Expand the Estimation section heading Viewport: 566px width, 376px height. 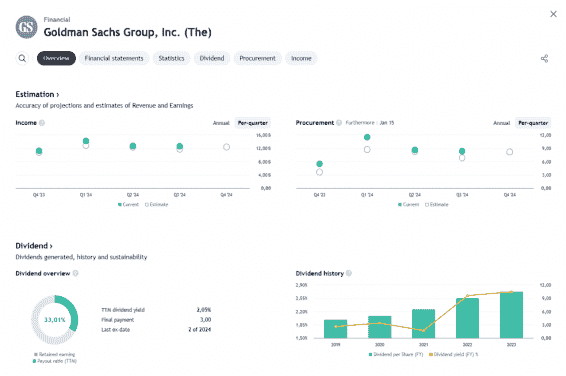tap(37, 94)
